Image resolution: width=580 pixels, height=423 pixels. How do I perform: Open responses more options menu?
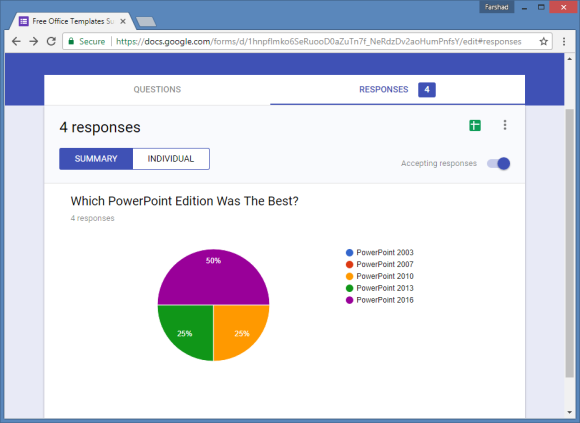pyautogui.click(x=505, y=125)
